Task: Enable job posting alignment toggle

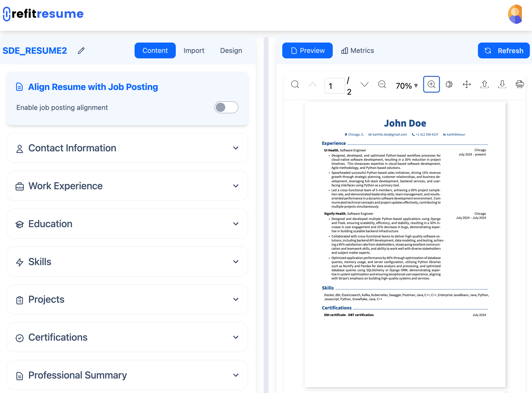Action: pos(226,107)
